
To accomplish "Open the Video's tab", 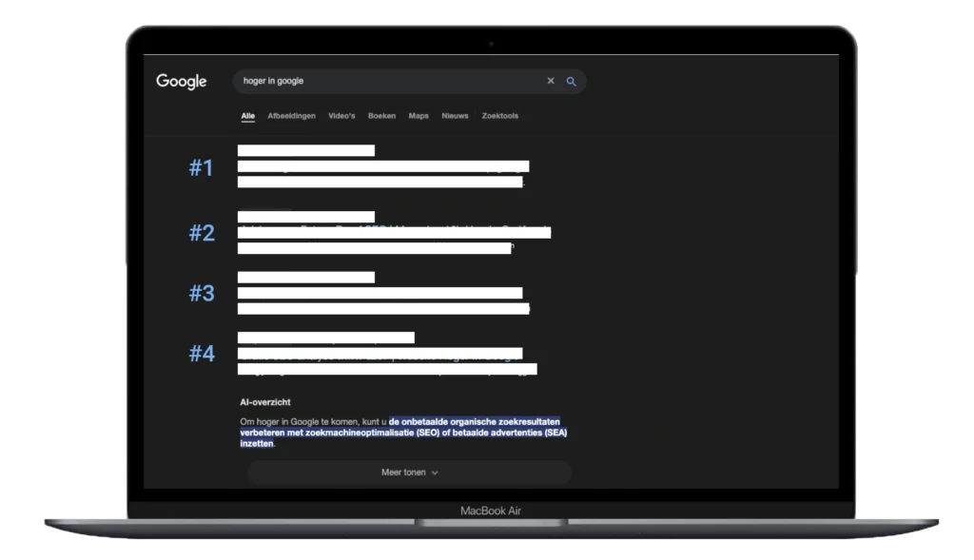I will point(341,116).
